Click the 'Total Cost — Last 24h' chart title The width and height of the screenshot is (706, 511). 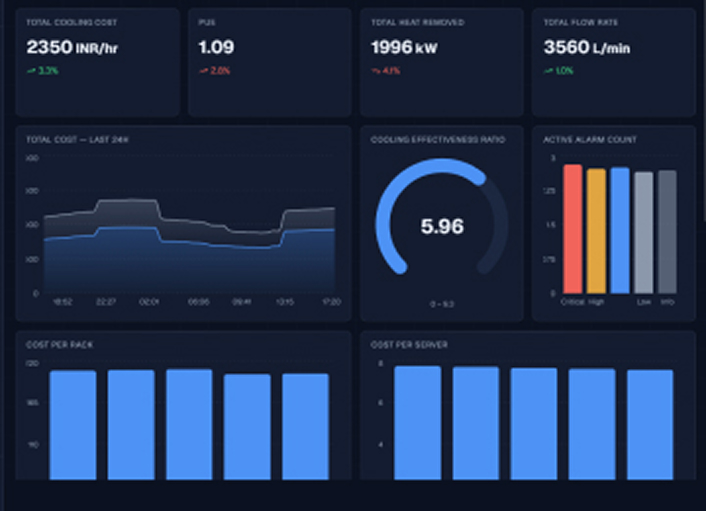pyautogui.click(x=77, y=140)
